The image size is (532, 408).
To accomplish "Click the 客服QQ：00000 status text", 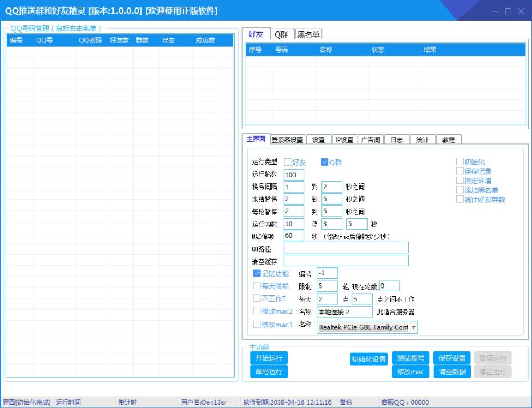I will pyautogui.click(x=405, y=402).
